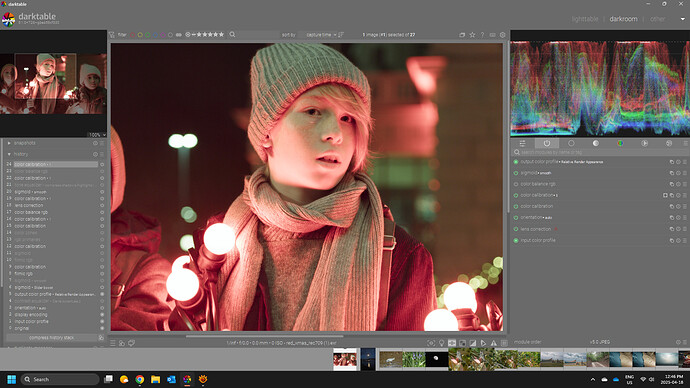The width and height of the screenshot is (690, 388).
Task: Open preferences gear in top toolbar
Action: (503, 35)
